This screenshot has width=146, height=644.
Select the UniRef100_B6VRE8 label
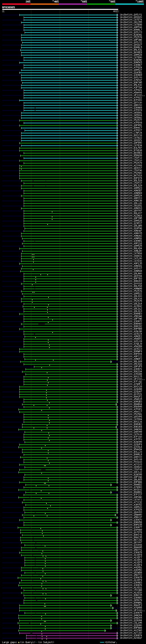pyautogui.click(x=131, y=52)
